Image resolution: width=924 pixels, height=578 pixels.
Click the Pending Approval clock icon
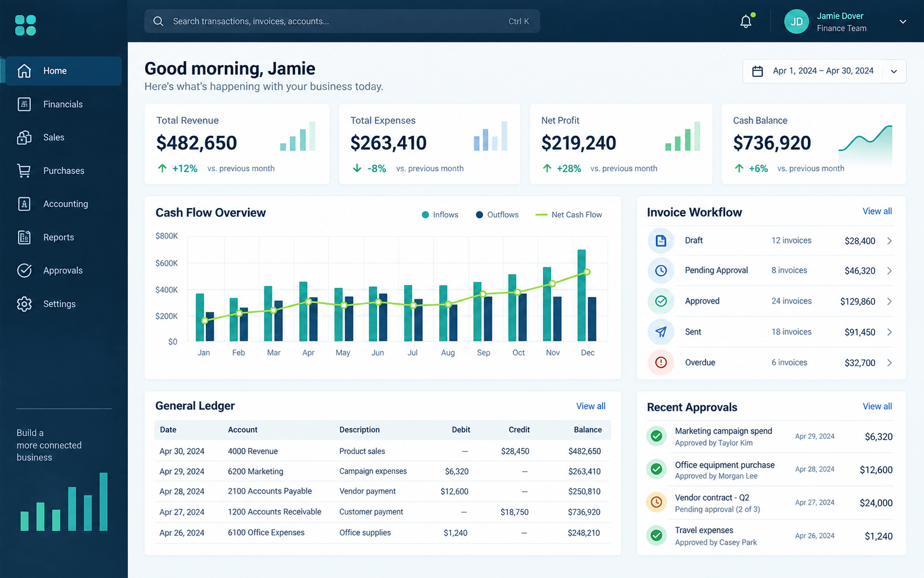[661, 270]
